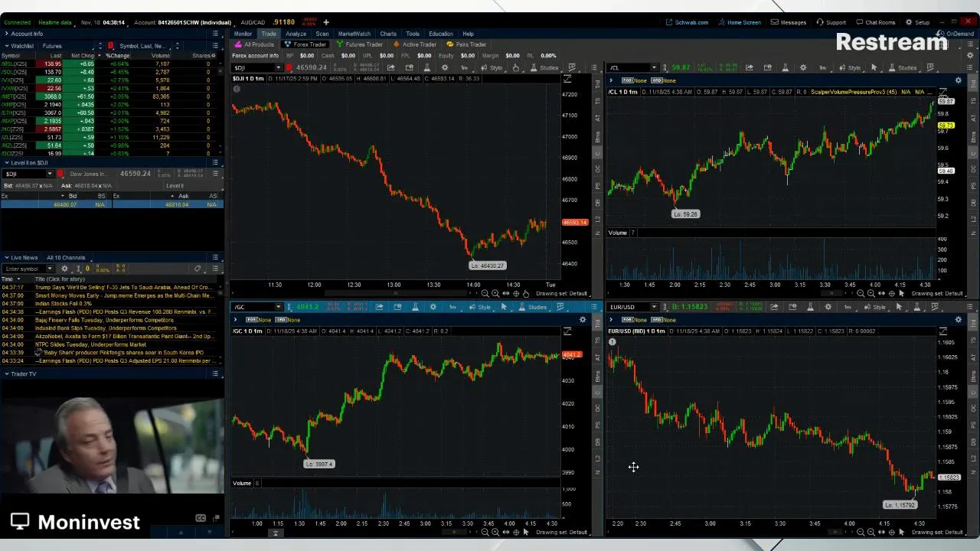The width and height of the screenshot is (980, 551).
Task: Open /CL chart flask edit studies icon
Action: point(786,67)
